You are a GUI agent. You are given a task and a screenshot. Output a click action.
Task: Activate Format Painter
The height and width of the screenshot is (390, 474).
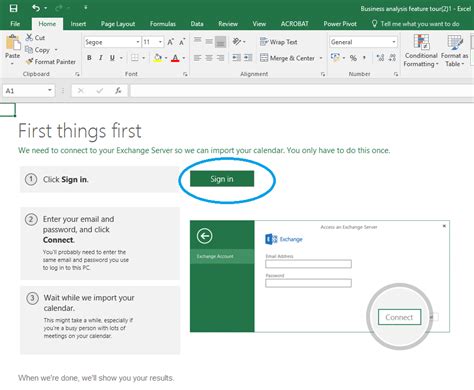[x=51, y=62]
